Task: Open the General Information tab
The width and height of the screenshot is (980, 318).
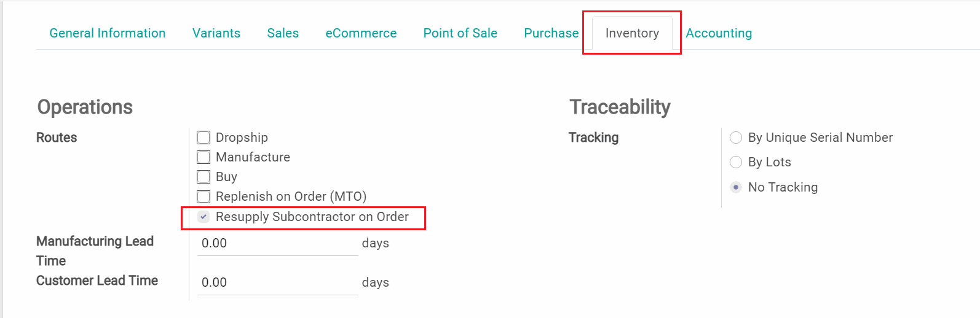Action: [108, 33]
